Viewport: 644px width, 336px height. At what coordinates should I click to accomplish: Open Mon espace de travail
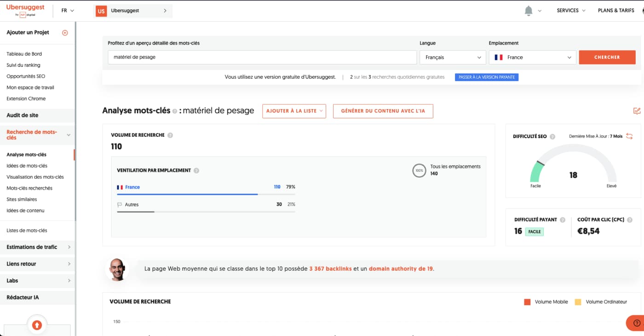(x=30, y=87)
